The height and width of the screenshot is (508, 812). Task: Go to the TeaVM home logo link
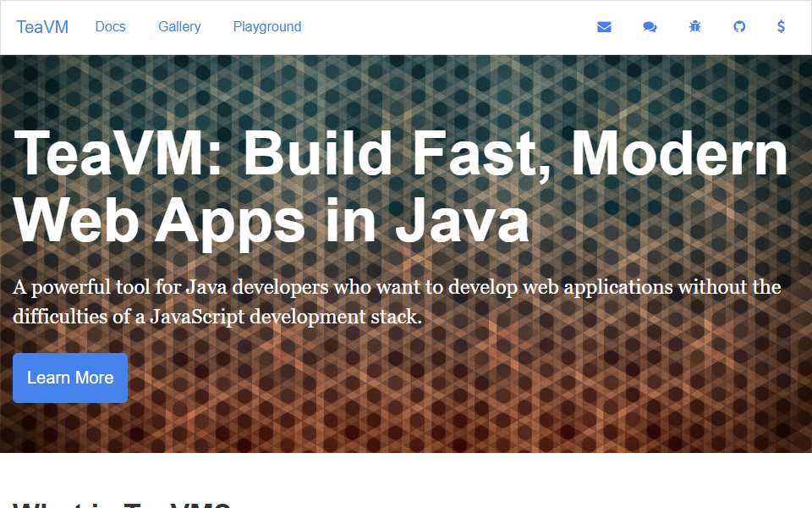pos(42,27)
